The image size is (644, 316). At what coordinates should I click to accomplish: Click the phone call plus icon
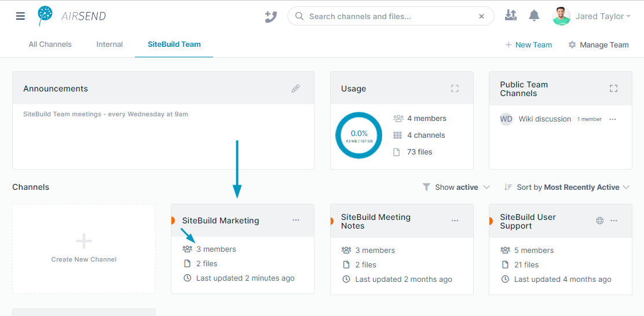270,16
